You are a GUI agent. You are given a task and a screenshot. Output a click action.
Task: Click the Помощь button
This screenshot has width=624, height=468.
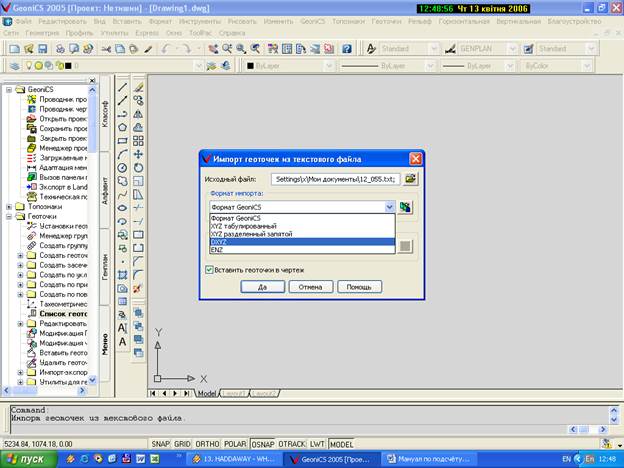pos(359,287)
